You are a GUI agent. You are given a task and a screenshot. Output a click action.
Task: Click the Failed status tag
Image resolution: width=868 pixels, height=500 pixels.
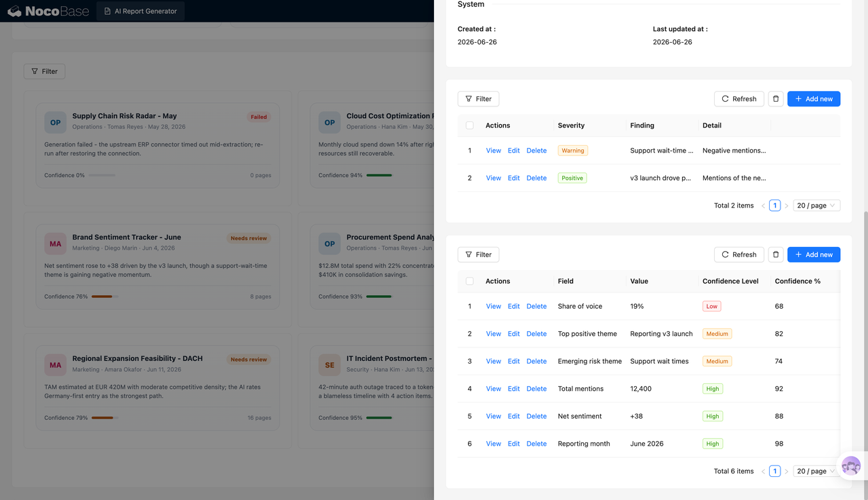[x=258, y=117]
